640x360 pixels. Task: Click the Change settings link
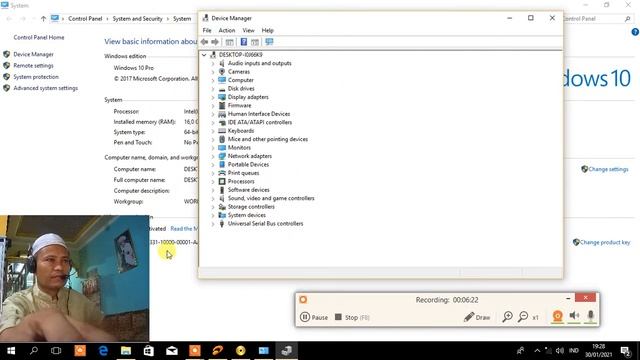[x=608, y=169]
